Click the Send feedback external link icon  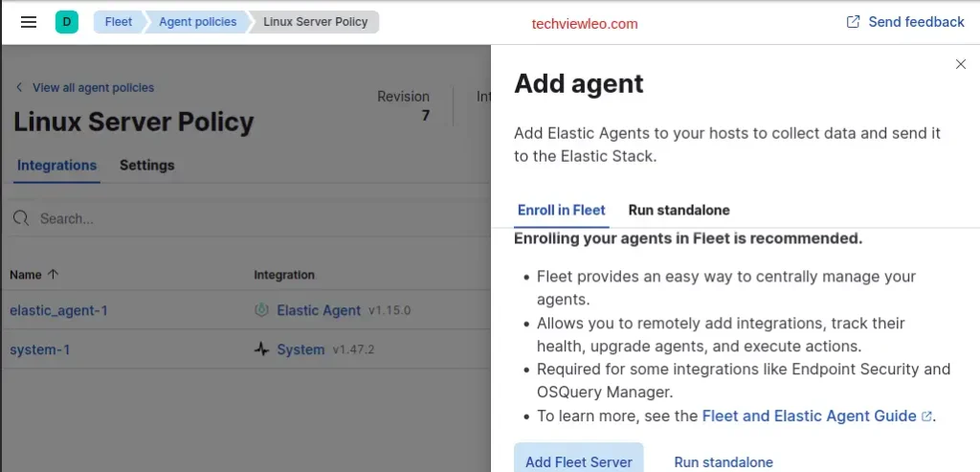click(854, 22)
